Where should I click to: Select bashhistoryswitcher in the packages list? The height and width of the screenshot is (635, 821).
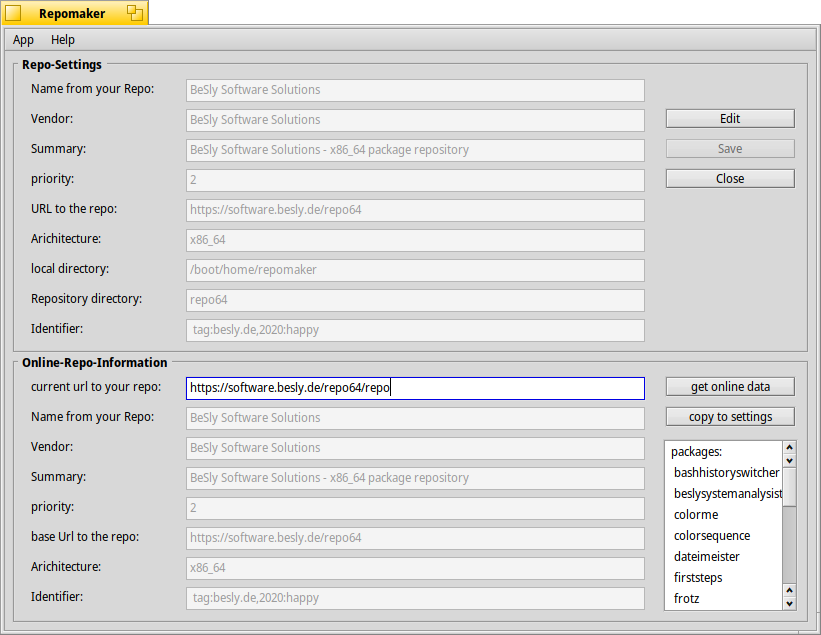726,473
